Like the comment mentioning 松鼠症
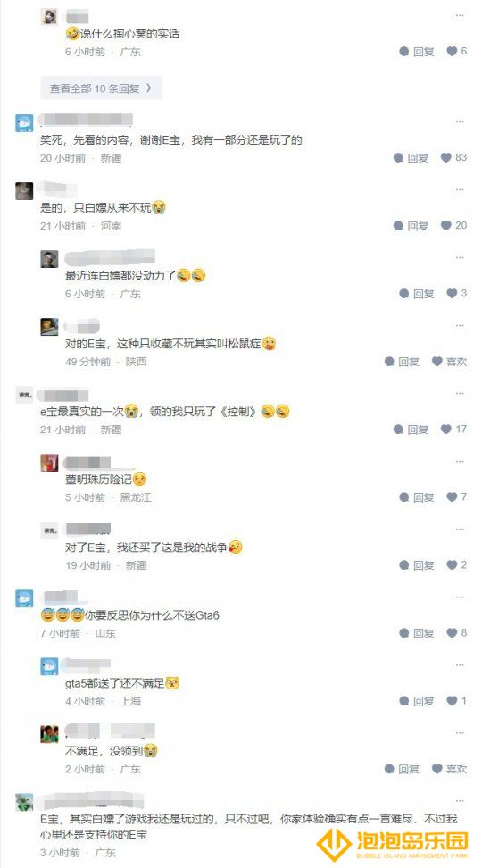This screenshot has height=868, width=482. coord(449,362)
